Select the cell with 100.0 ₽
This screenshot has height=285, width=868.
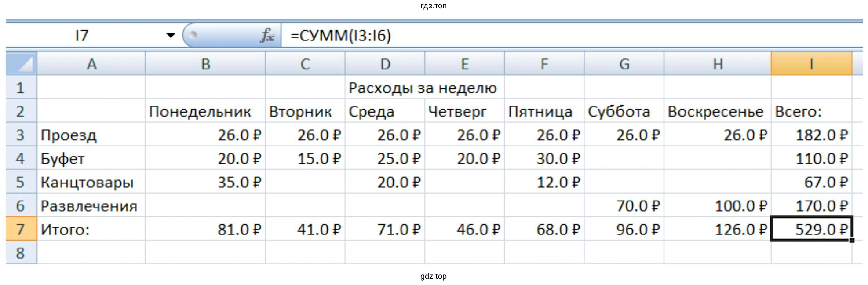pyautogui.click(x=717, y=205)
